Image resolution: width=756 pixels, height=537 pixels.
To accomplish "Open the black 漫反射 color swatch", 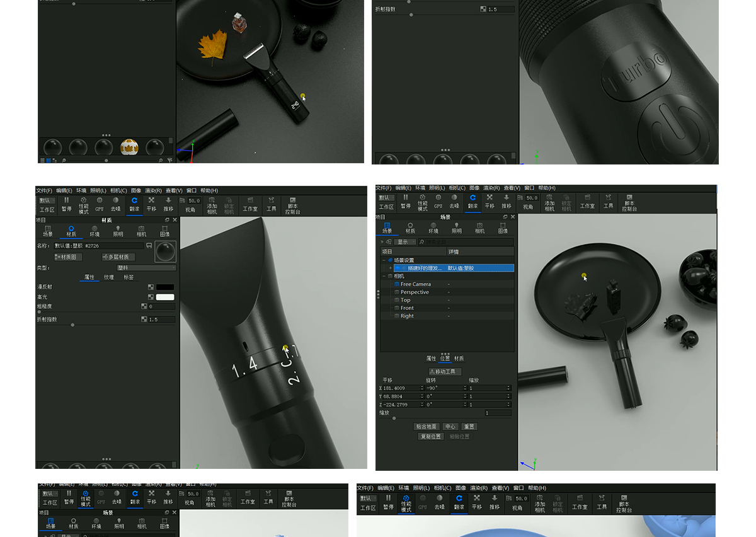I will 165,287.
